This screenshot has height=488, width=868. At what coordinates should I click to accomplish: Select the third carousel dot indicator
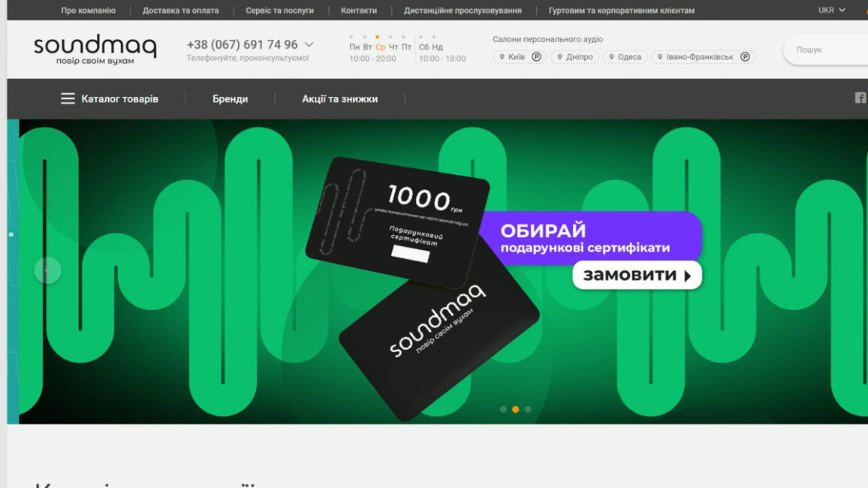coord(528,409)
